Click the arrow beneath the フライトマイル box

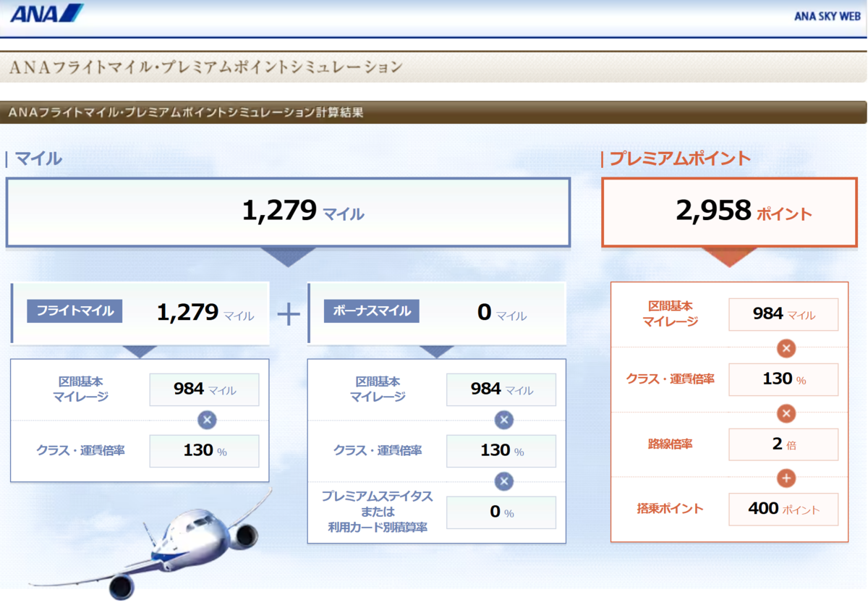coord(140,351)
